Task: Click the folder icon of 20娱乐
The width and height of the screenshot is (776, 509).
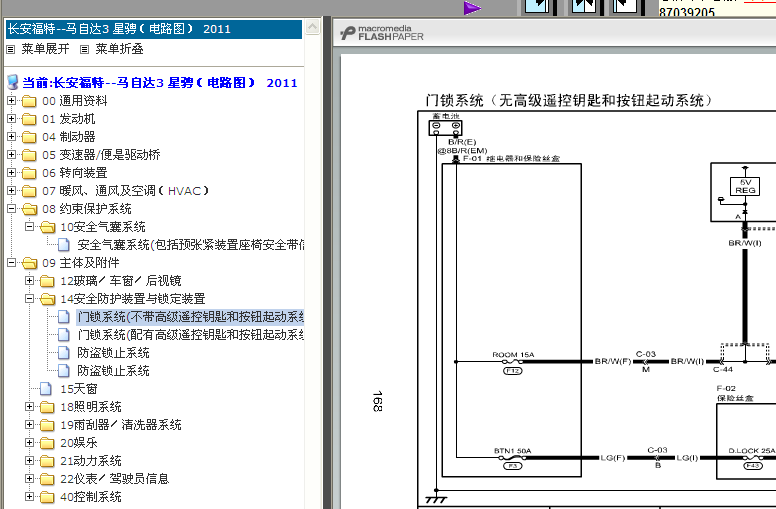Action: point(47,443)
